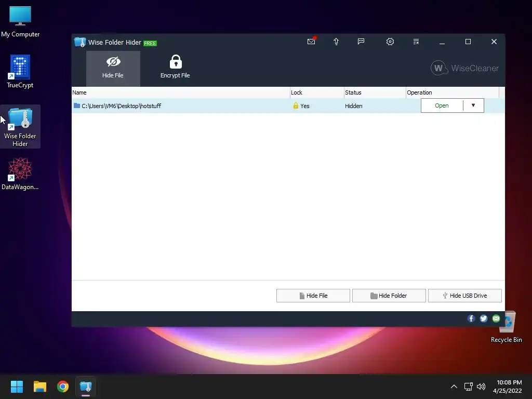Image resolution: width=532 pixels, height=399 pixels.
Task: Click the Hide USB Drive button
Action: click(464, 296)
